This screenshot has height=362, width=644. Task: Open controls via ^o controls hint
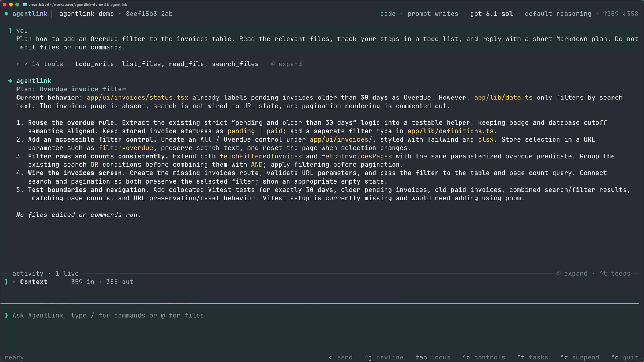484,358
